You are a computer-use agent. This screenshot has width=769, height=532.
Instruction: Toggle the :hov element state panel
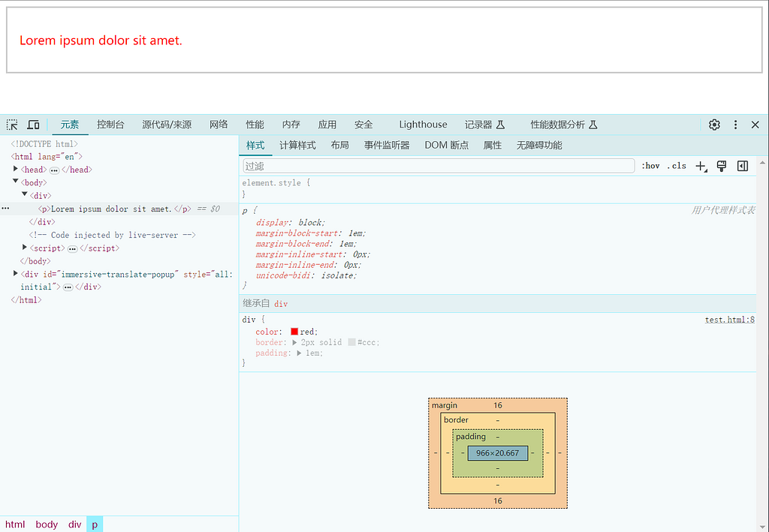click(650, 166)
